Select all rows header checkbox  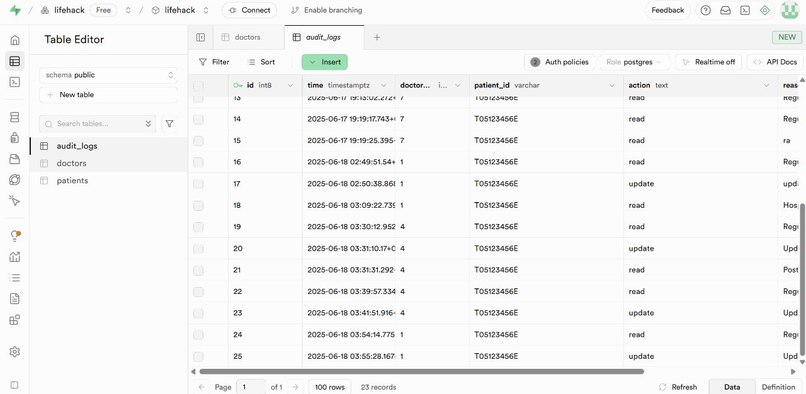(x=198, y=85)
